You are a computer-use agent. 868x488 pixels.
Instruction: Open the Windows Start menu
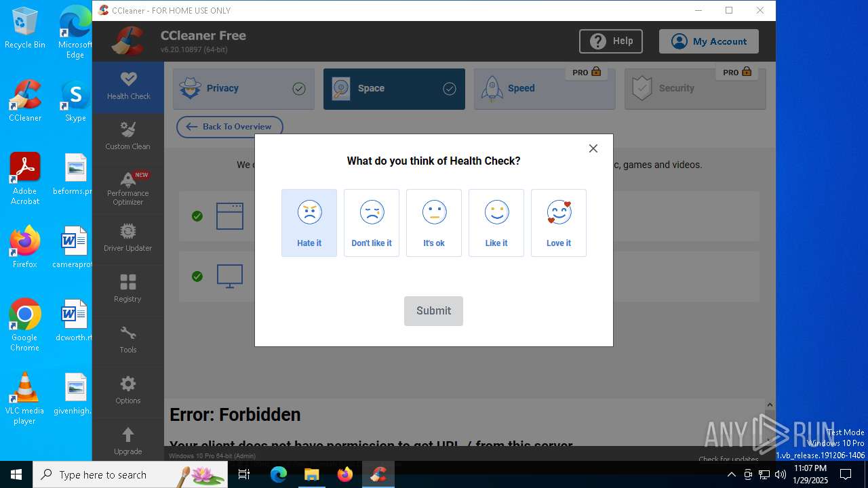coord(16,474)
